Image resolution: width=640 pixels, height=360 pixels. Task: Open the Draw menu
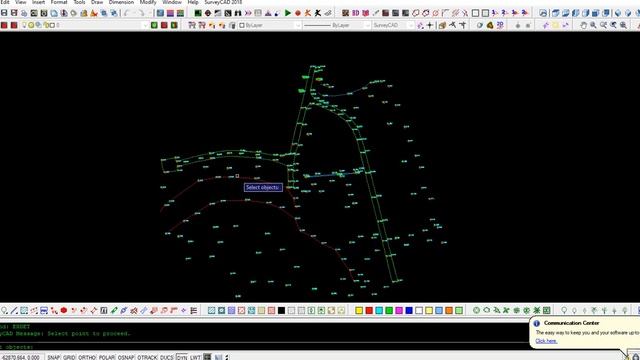click(x=97, y=2)
